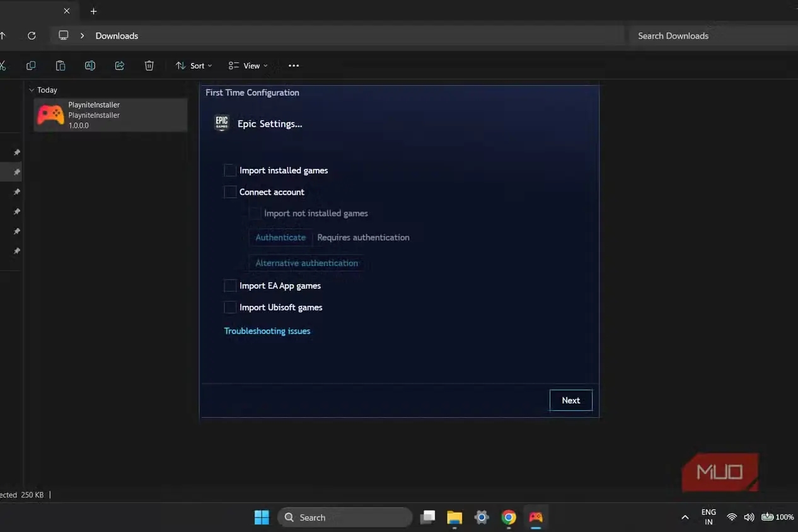
Task: Click the volume speaker icon
Action: 749,518
